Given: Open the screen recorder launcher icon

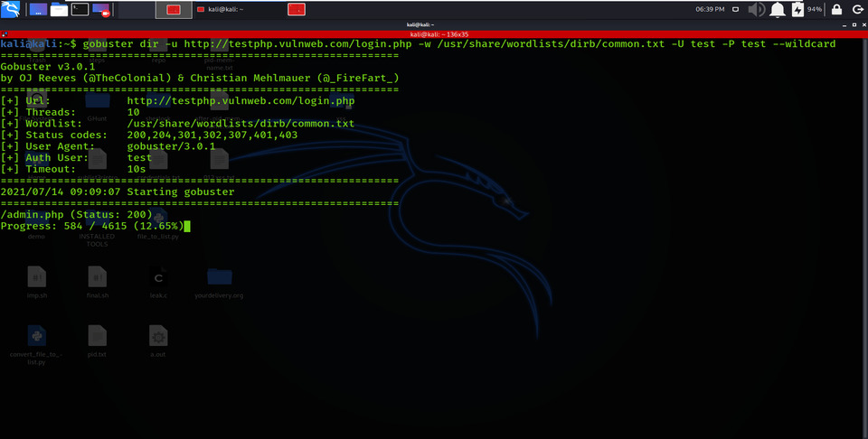Looking at the screenshot, I should pos(101,9).
